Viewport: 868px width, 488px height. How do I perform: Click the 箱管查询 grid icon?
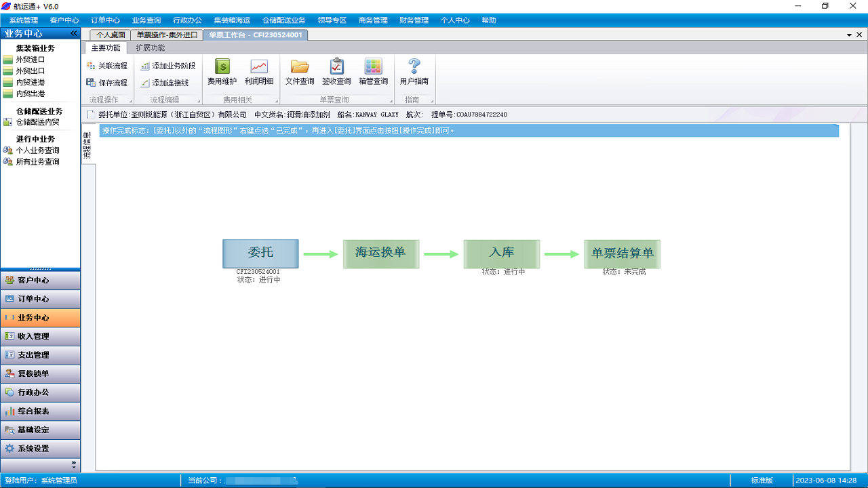[x=373, y=67]
